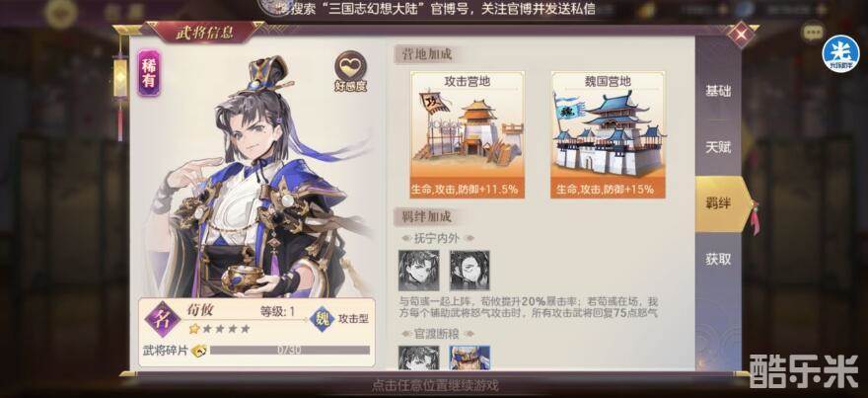Switch to the 天赋 tab

coord(717,147)
